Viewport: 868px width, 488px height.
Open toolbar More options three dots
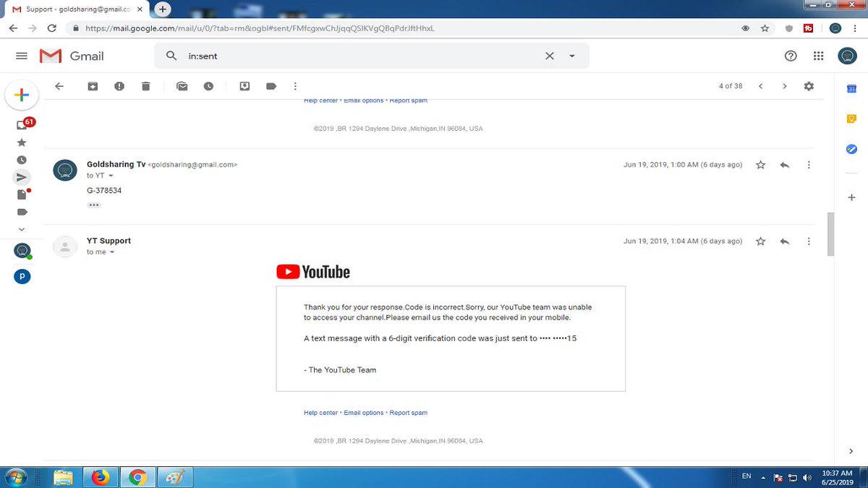coord(295,86)
